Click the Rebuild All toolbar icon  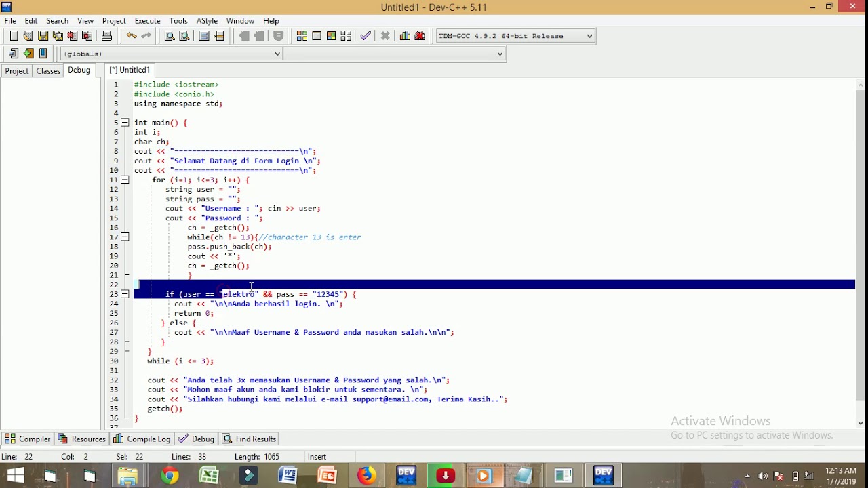coord(346,36)
